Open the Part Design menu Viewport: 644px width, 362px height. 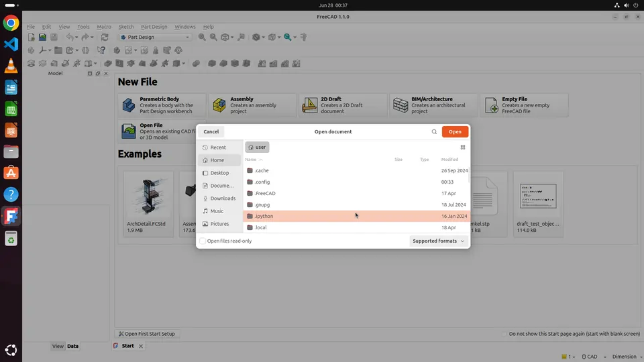point(154,27)
